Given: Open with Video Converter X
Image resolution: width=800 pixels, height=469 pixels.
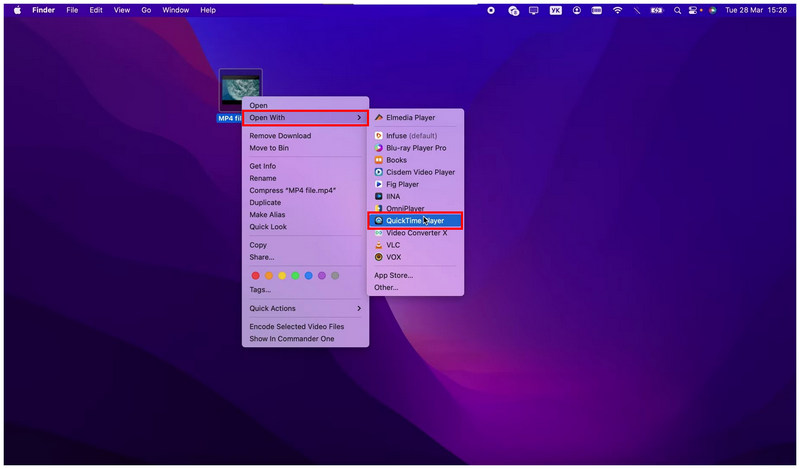Looking at the screenshot, I should (x=415, y=233).
